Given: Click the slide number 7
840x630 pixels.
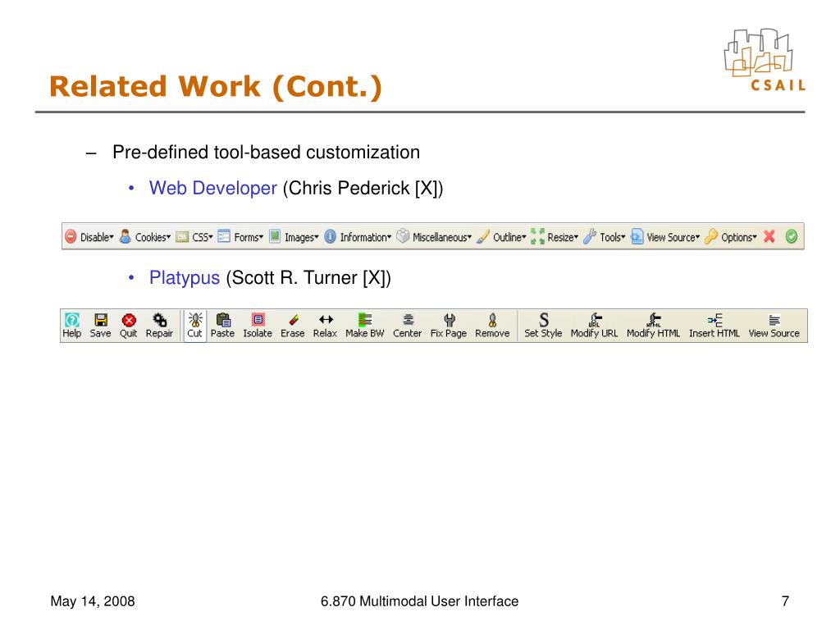Looking at the screenshot, I should 785,601.
